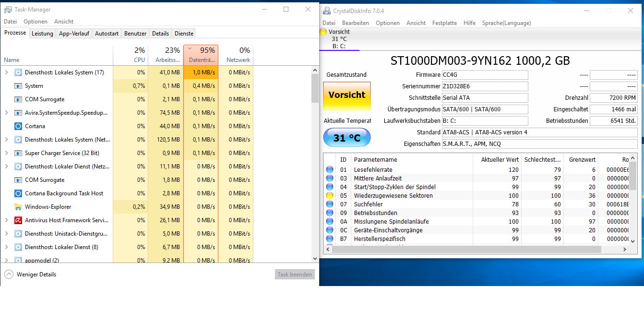Click the Diensthost: Lokaler Dienst (8) gear icon
644x311 pixels.
pos(18,247)
